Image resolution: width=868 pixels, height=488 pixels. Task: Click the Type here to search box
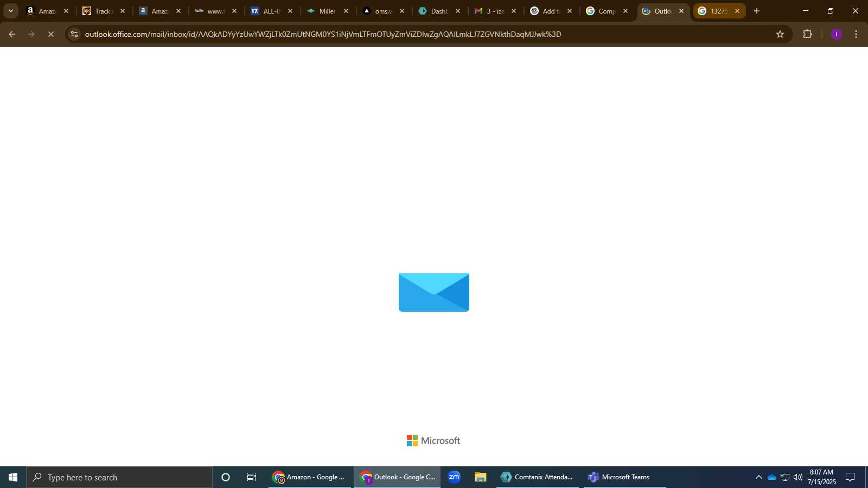pos(119,477)
